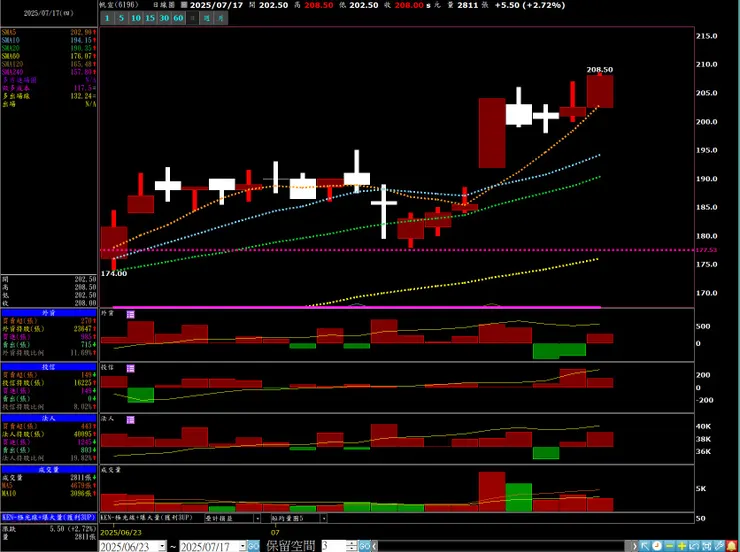Click the SMA5 value 202.90
Viewport: 740px width, 552px height.
(x=81, y=32)
